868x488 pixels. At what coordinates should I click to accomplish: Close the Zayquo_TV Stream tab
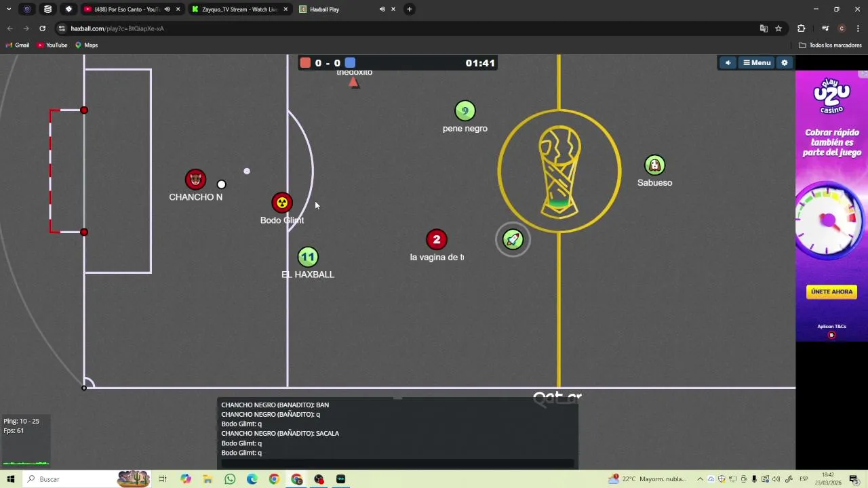pyautogui.click(x=285, y=9)
